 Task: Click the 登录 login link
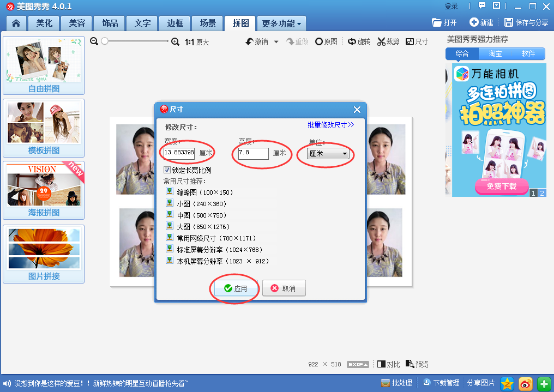(451, 6)
